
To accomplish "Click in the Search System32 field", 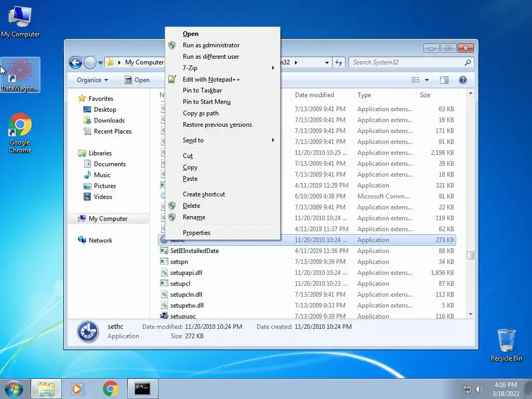I will (x=407, y=62).
